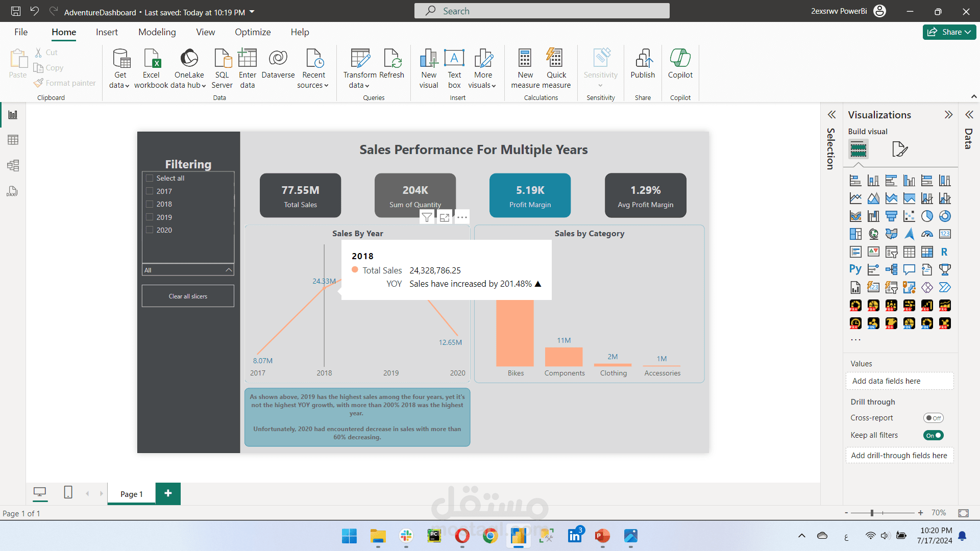Select the Page 1 tab
Image resolution: width=980 pixels, height=551 pixels.
[x=132, y=494]
